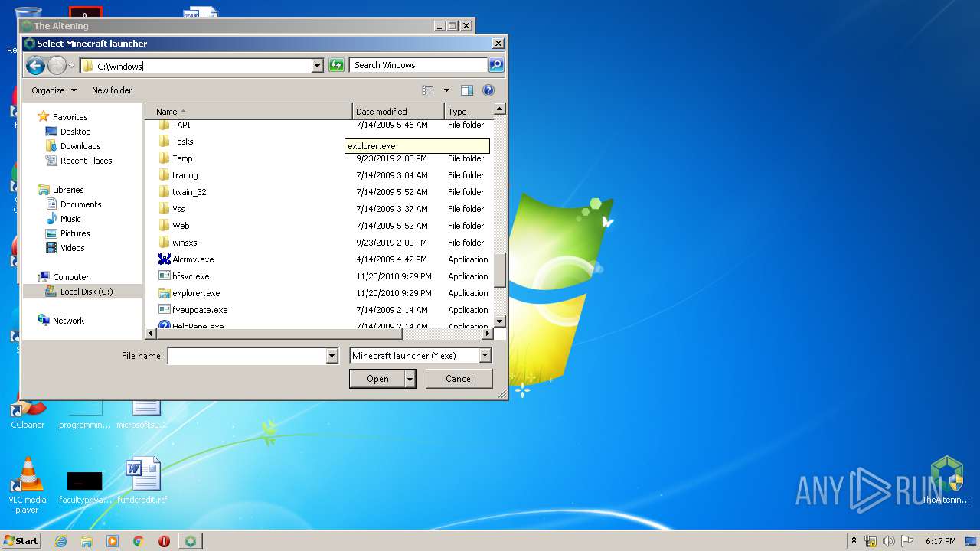Click the Cancel button

[x=459, y=379]
